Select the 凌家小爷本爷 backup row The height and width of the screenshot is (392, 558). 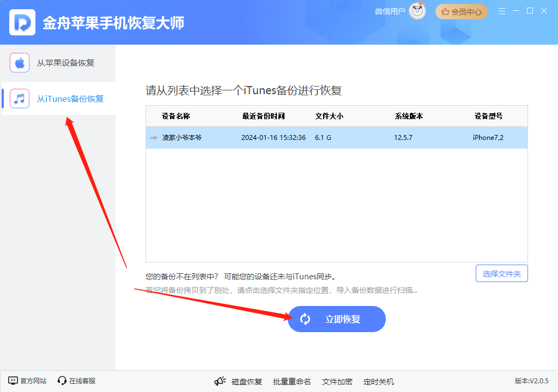click(x=272, y=138)
